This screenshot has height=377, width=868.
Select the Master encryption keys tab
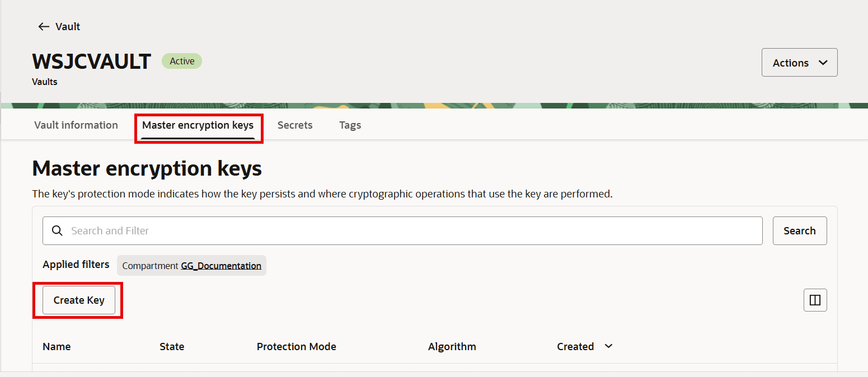click(197, 125)
